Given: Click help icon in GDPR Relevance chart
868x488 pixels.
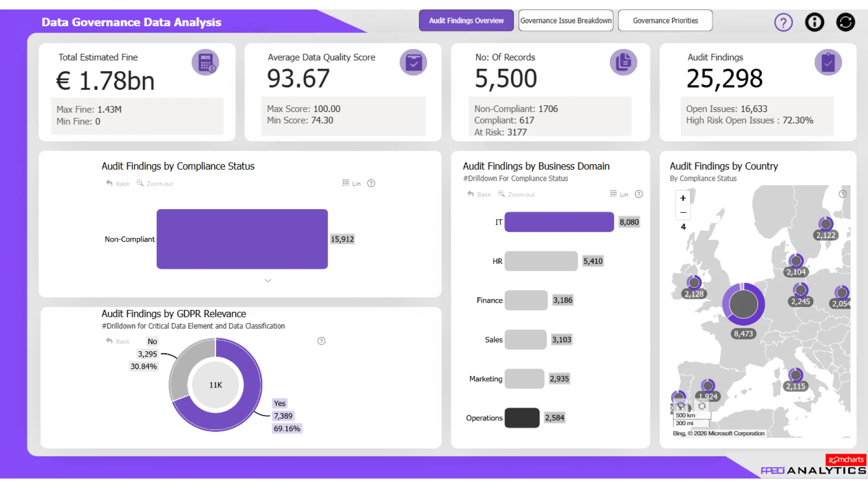Looking at the screenshot, I should [x=321, y=341].
